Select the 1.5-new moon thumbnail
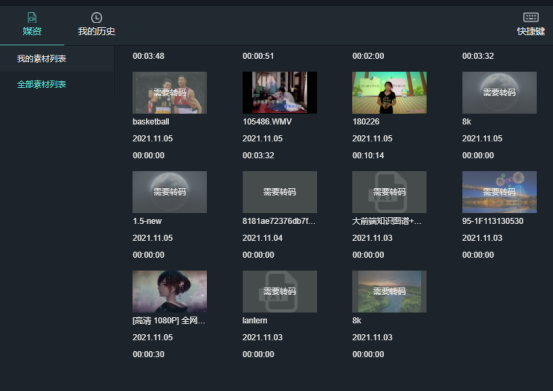553x391 pixels. coord(170,192)
